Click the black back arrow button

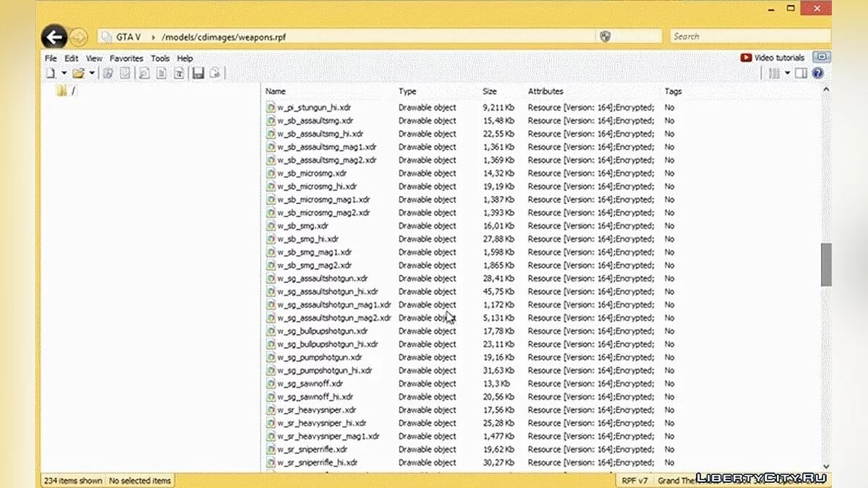[x=54, y=37]
